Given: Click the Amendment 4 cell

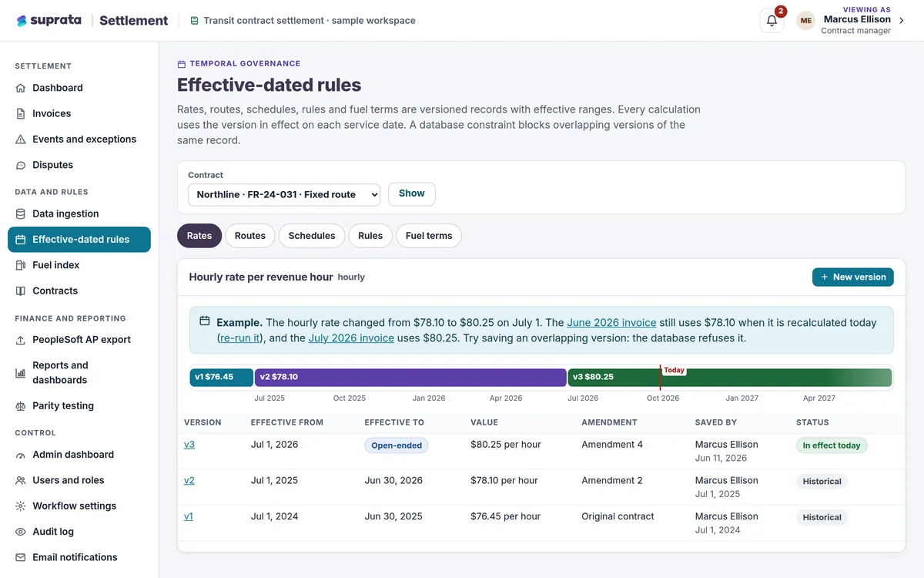Looking at the screenshot, I should (x=612, y=445).
